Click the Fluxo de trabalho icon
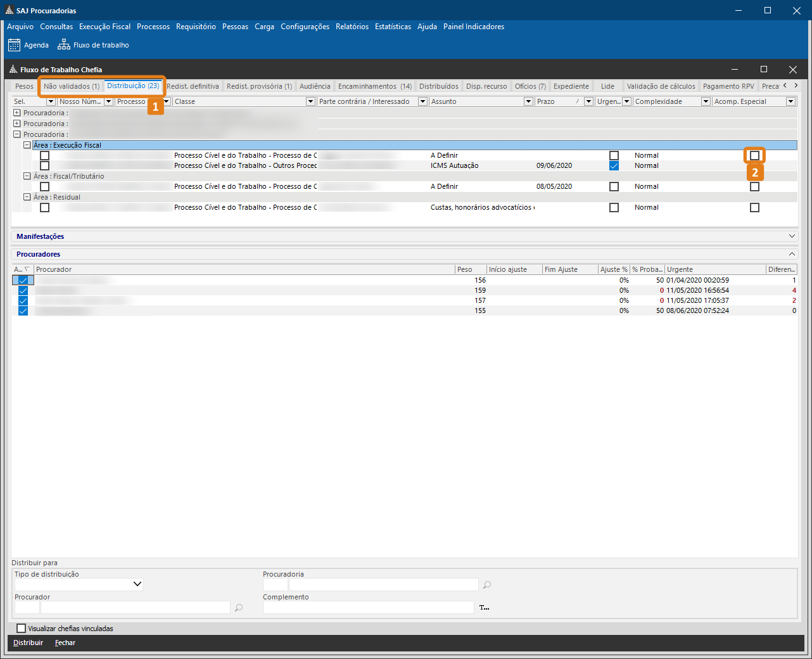The image size is (812, 659). [64, 45]
